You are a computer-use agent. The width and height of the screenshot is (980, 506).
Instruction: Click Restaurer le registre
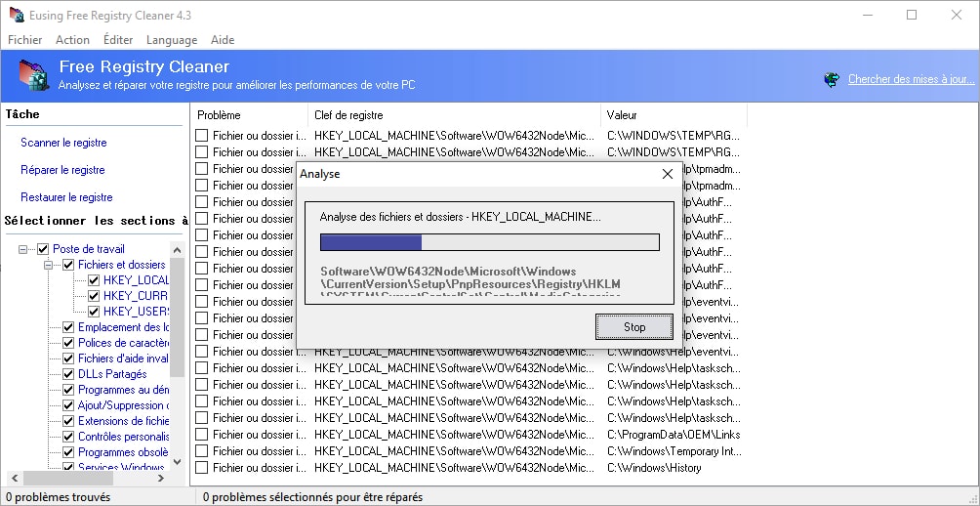point(67,197)
